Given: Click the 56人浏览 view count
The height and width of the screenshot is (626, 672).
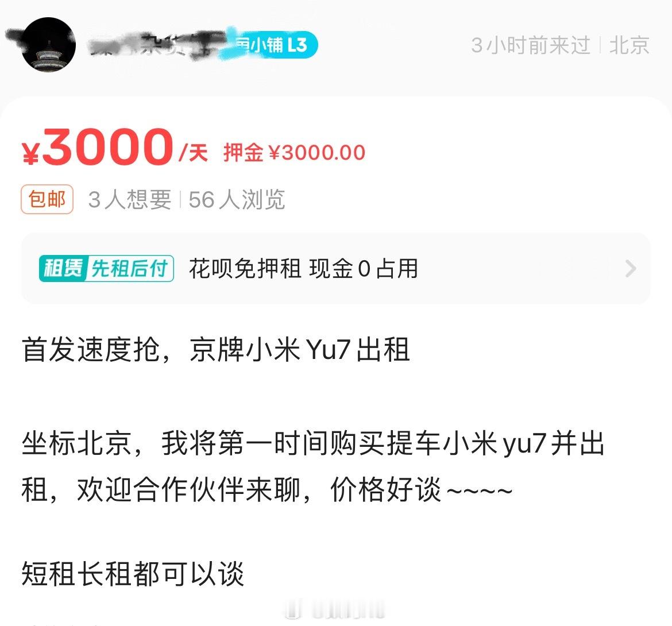Looking at the screenshot, I should [237, 200].
